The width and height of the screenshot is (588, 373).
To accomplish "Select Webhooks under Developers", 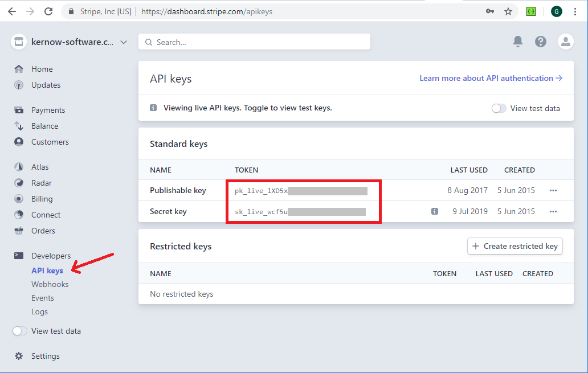I will [x=50, y=284].
